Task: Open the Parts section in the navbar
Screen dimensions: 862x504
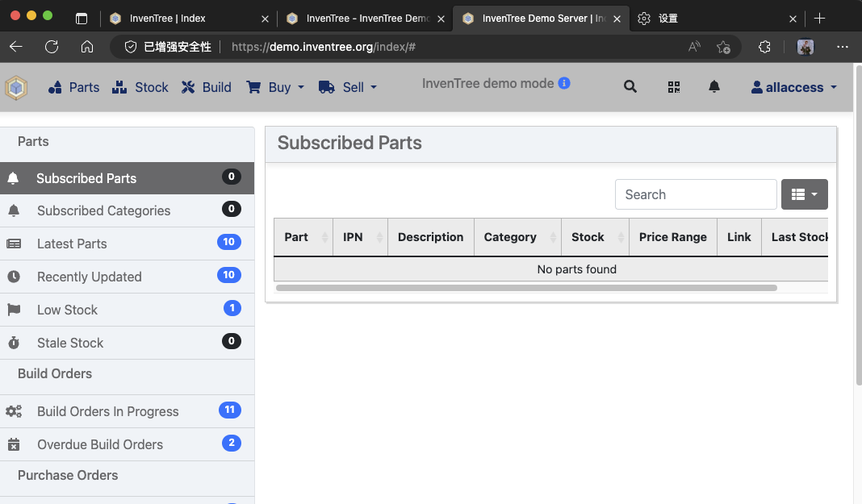Action: point(73,87)
